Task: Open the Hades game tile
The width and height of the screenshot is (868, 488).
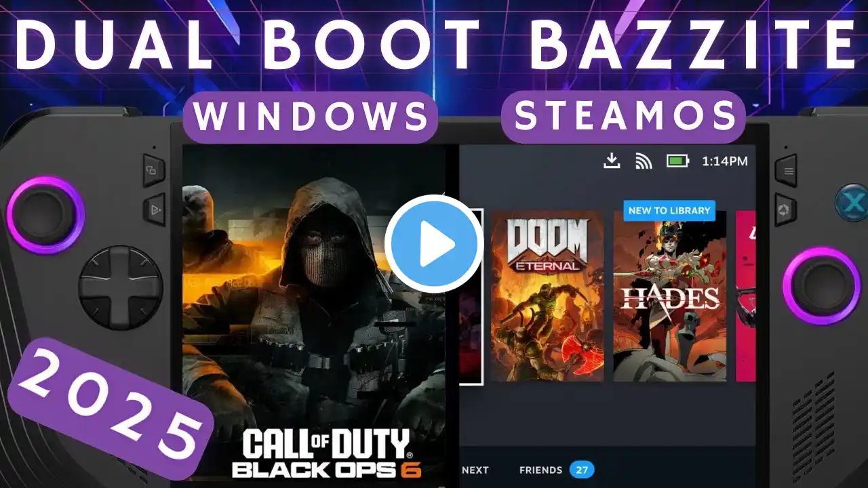Action: [670, 296]
